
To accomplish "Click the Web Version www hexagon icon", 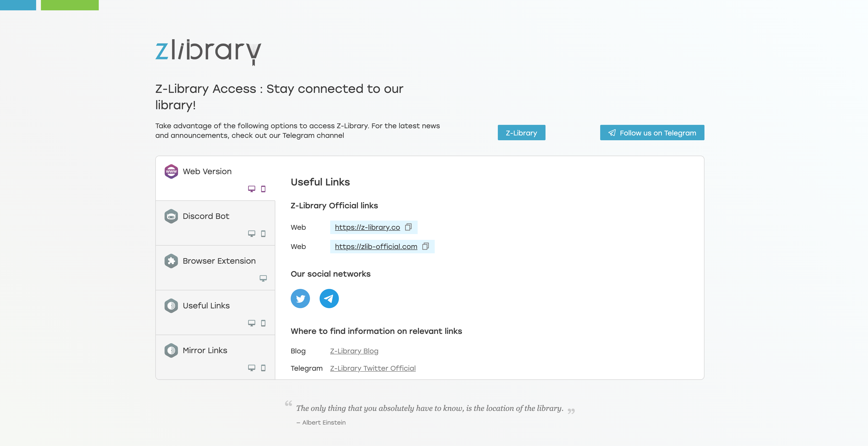I will tap(171, 171).
